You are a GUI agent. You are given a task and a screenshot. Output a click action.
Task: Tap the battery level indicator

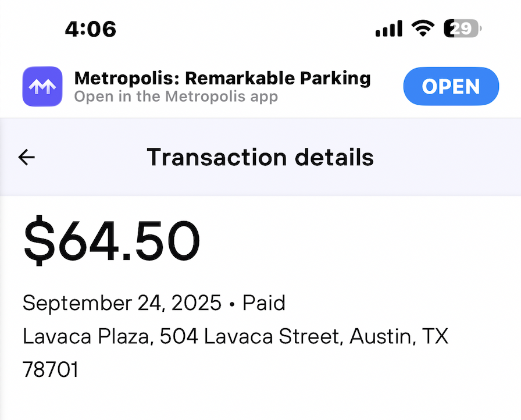462,28
